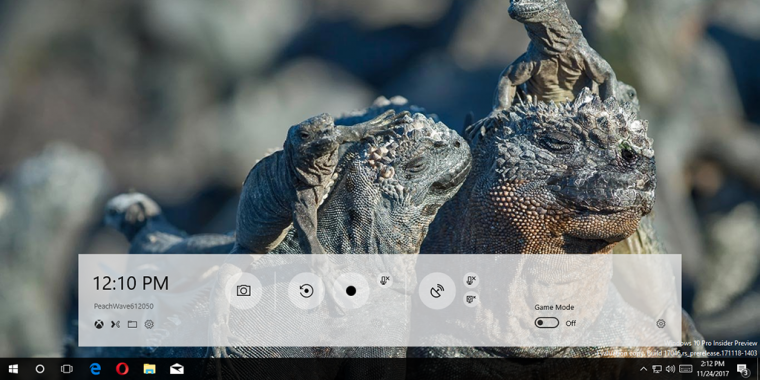This screenshot has height=380, width=760.
Task: Start recording with the black dot button
Action: (x=351, y=291)
